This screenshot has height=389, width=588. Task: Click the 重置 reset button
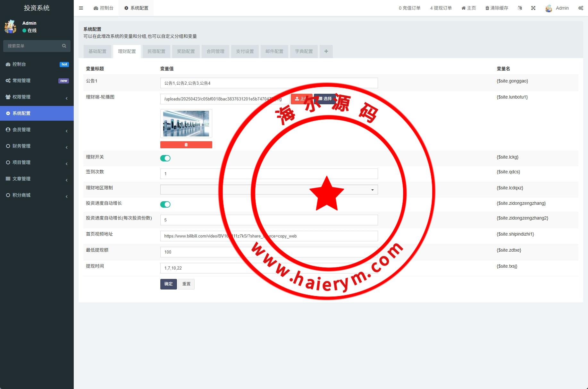click(x=186, y=284)
